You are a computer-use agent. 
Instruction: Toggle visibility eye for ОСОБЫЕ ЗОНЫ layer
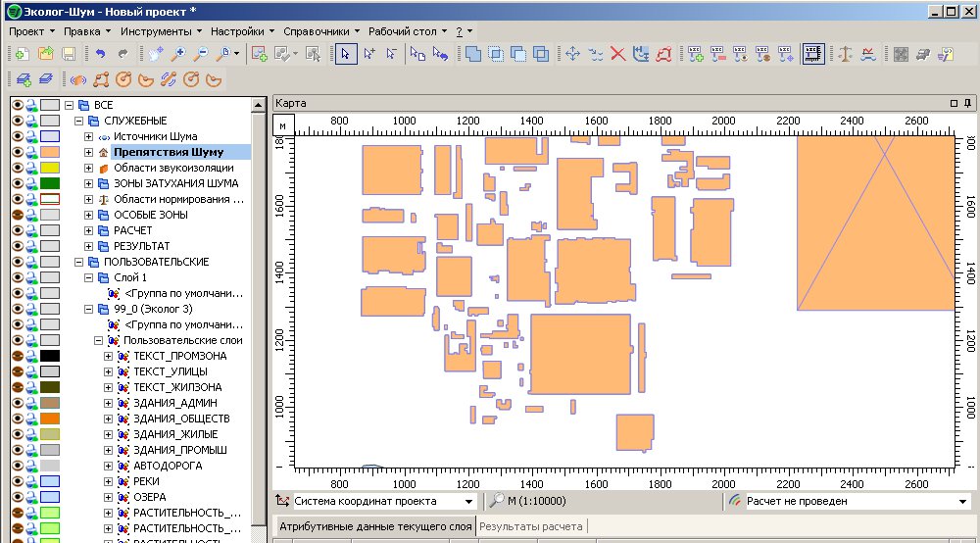pyautogui.click(x=17, y=215)
